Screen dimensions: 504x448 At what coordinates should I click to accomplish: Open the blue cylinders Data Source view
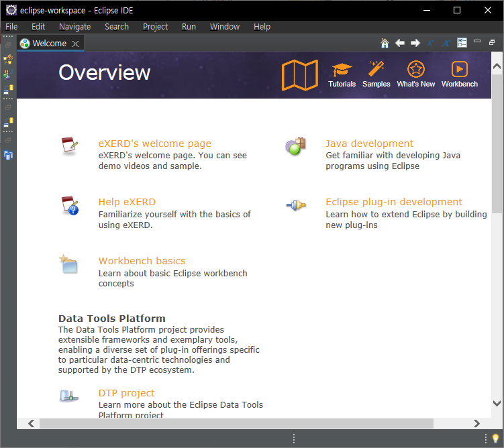click(8, 156)
